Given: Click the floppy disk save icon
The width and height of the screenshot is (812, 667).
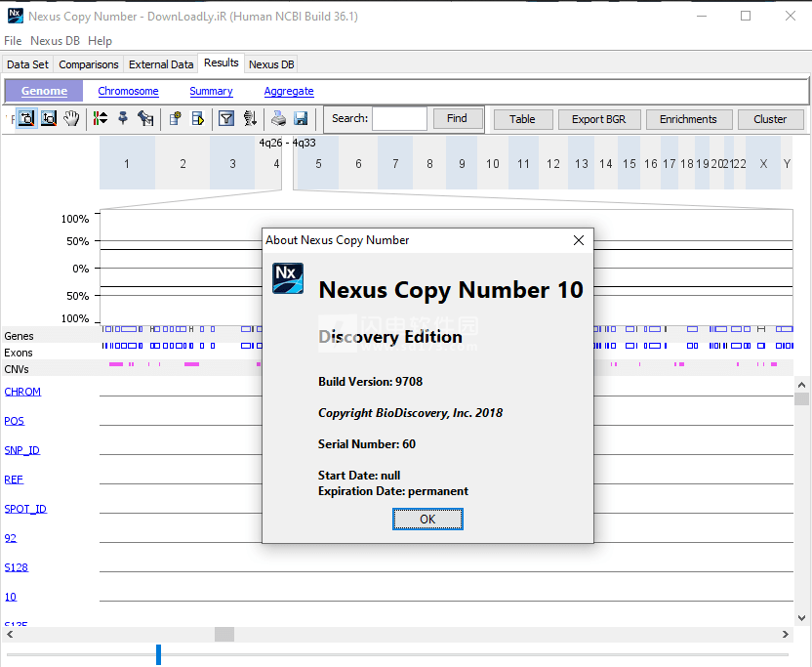Looking at the screenshot, I should click(x=301, y=118).
